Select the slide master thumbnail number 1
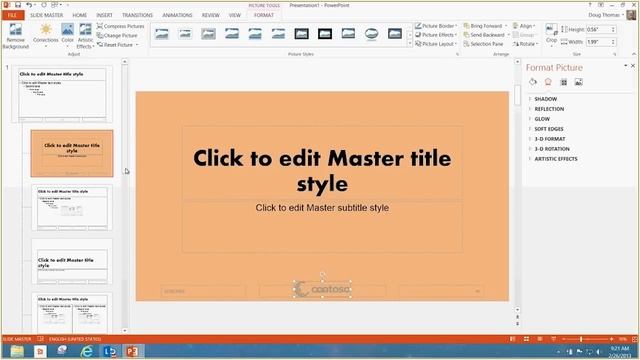 (62, 93)
